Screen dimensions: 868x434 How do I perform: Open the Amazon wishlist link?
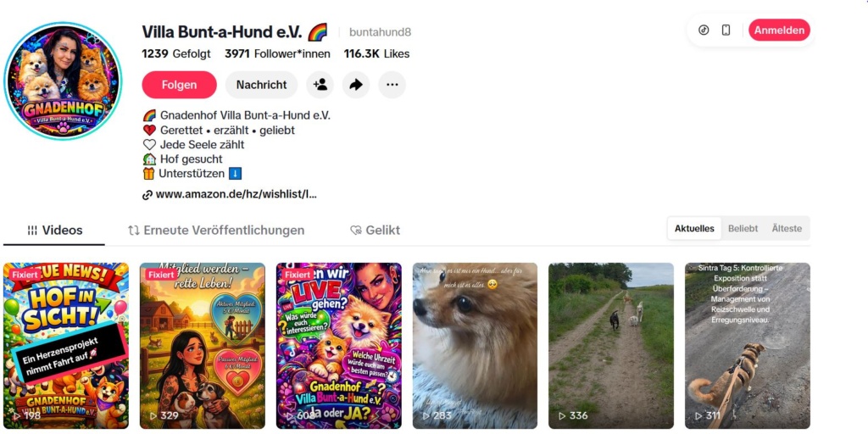tap(236, 194)
